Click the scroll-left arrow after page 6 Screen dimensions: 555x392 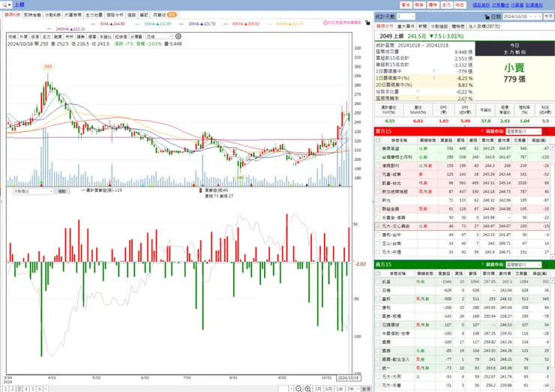[46, 389]
